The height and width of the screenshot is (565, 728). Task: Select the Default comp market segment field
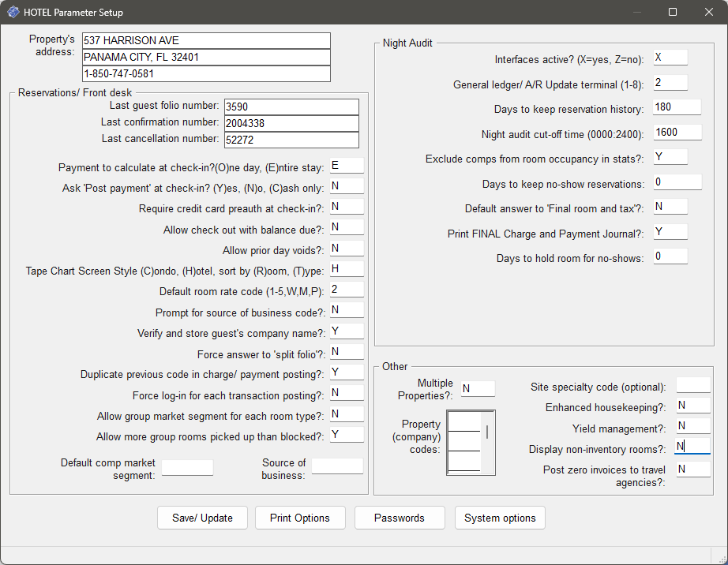(x=187, y=467)
